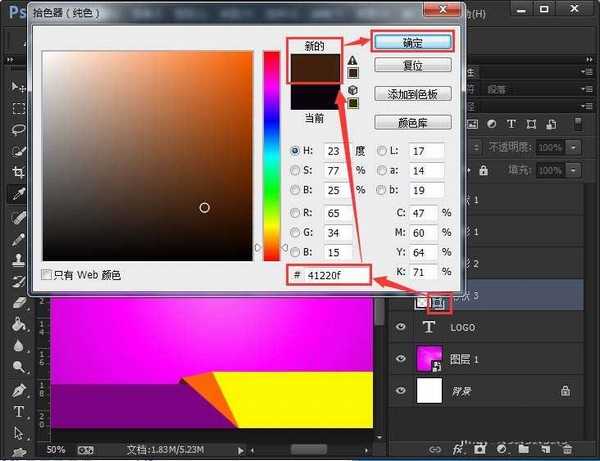
Task: Click the web-safe color cube icon
Action: pyautogui.click(x=352, y=89)
